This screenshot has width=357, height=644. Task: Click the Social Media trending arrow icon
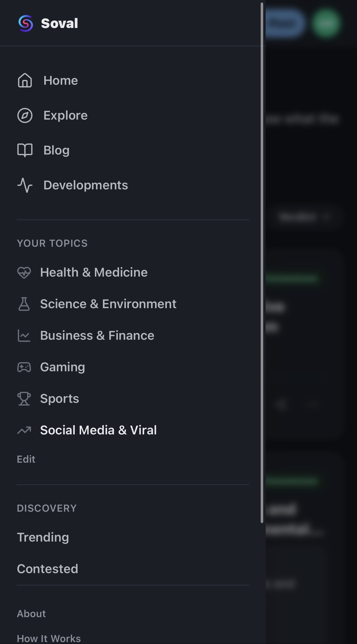pos(24,430)
